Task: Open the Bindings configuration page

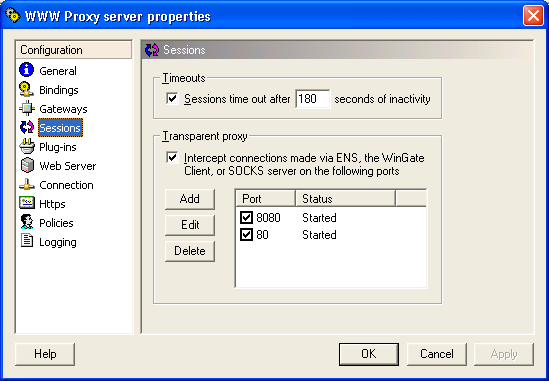Action: pyautogui.click(x=59, y=90)
